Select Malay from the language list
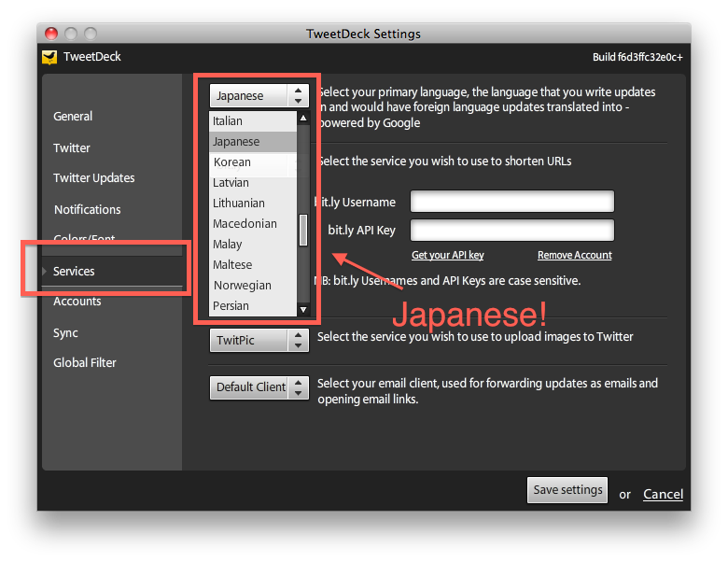728x562 pixels. pos(253,244)
